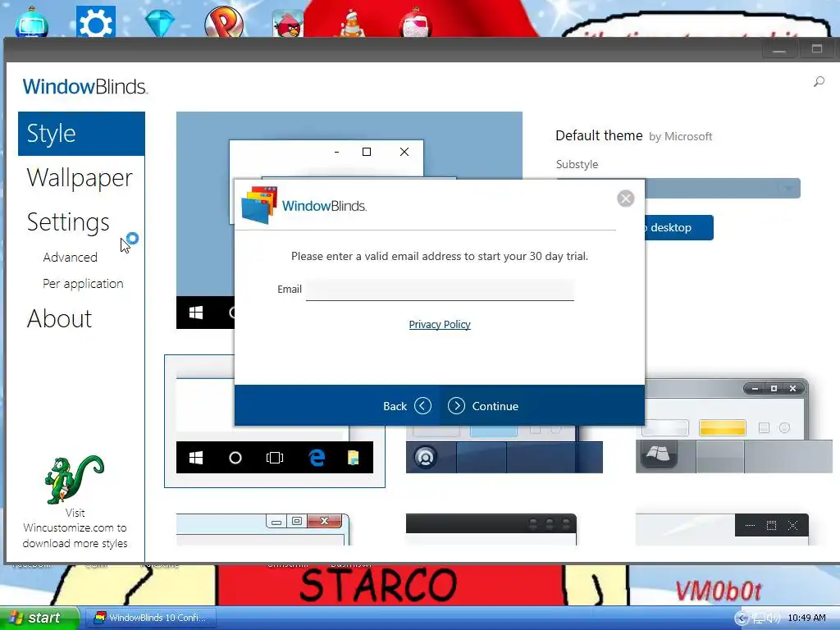The height and width of the screenshot is (630, 840).
Task: Click the volume tray icon
Action: click(x=774, y=619)
